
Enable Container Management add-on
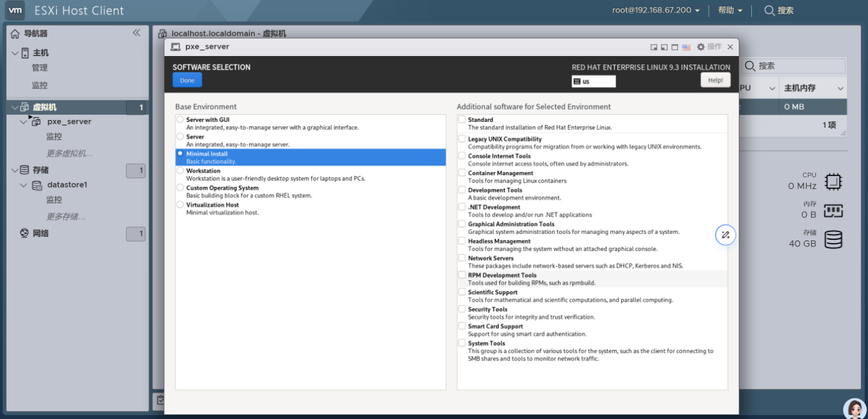[x=462, y=173]
